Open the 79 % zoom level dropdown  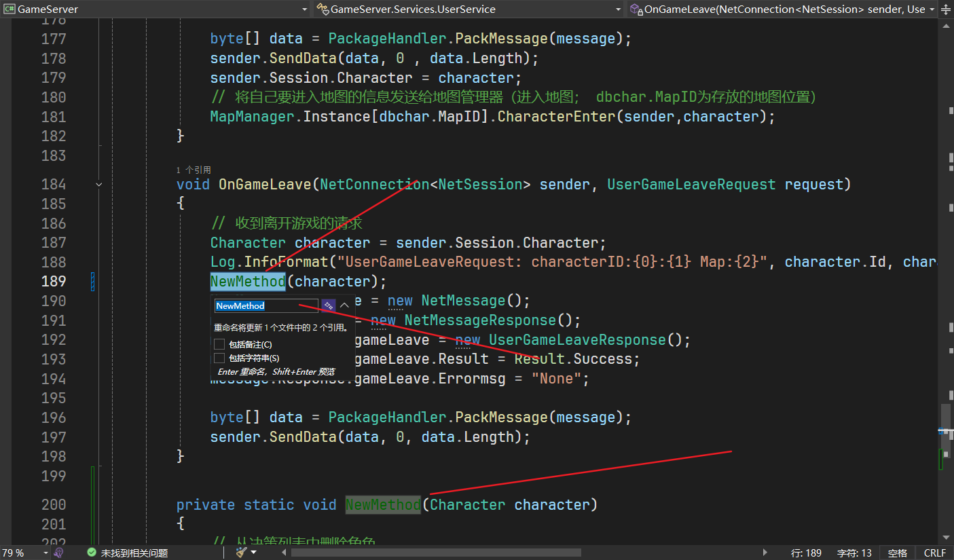pyautogui.click(x=45, y=553)
